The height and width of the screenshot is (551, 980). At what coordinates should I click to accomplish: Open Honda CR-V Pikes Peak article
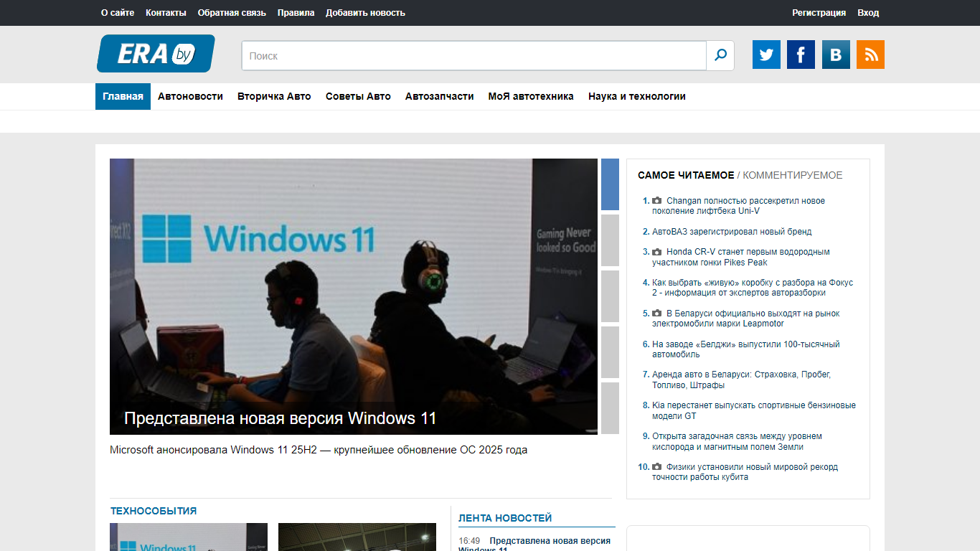point(740,257)
